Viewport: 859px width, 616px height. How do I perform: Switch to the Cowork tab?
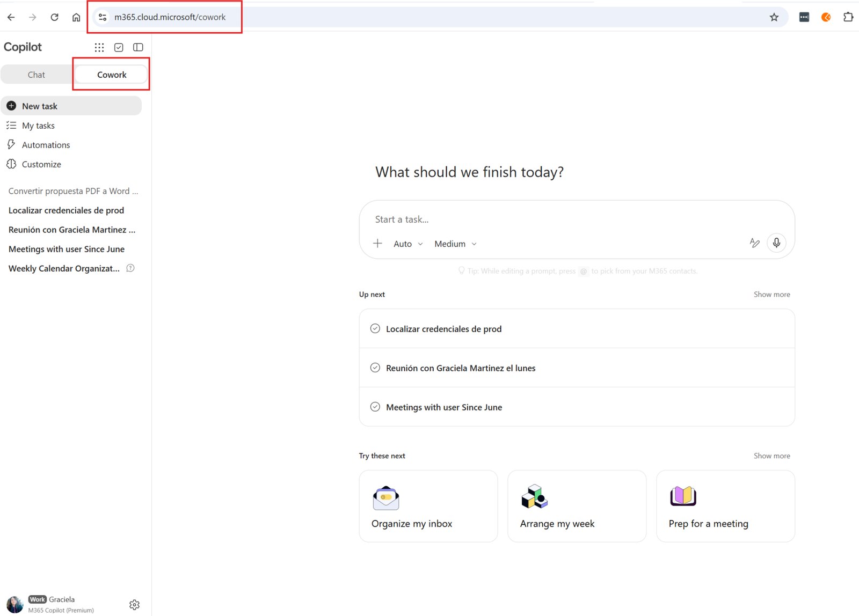click(112, 75)
